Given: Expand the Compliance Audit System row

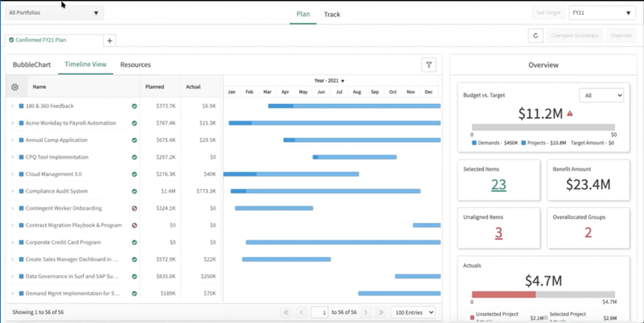Looking at the screenshot, I should coord(12,191).
